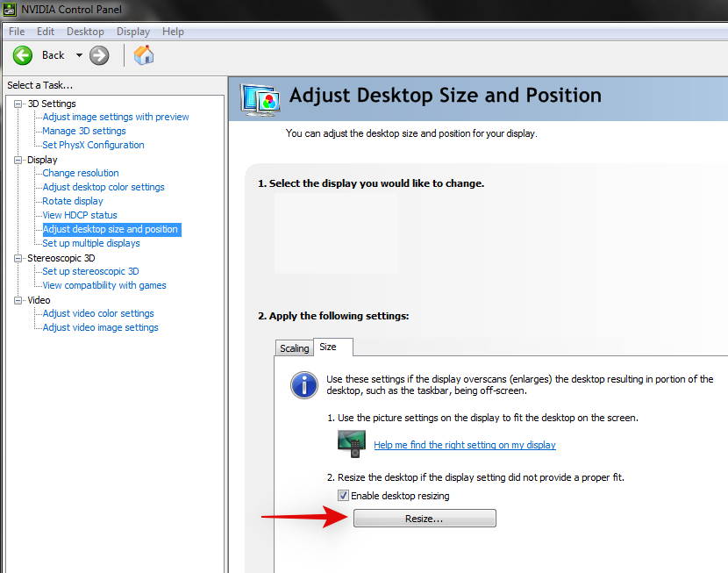This screenshot has height=573, width=728.
Task: Open the Back button dropdown arrow
Action: click(x=77, y=54)
